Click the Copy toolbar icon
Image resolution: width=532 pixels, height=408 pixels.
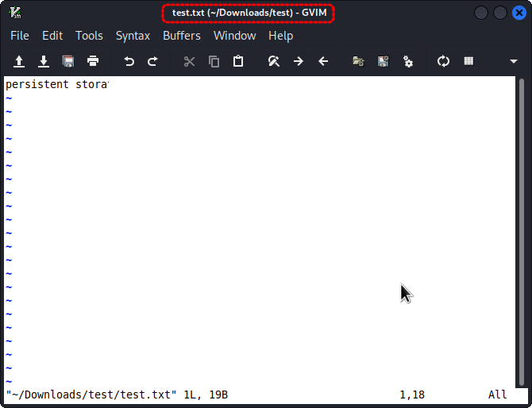pyautogui.click(x=214, y=61)
